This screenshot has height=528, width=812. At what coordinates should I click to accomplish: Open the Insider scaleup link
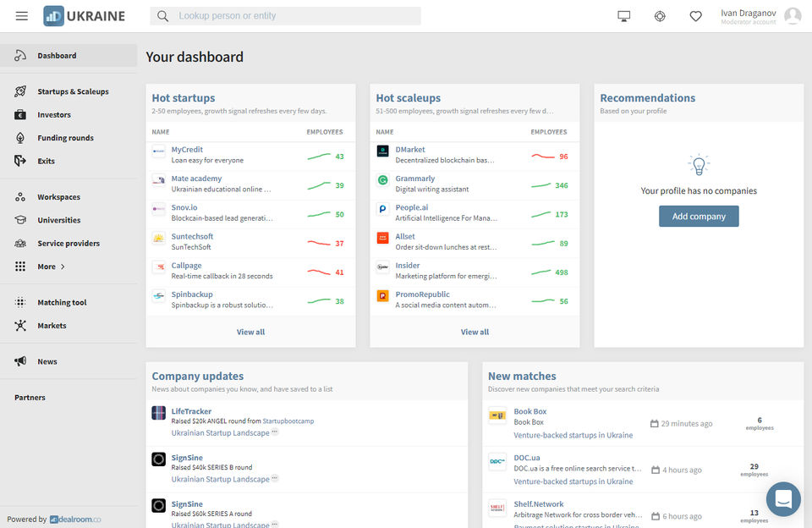(408, 266)
